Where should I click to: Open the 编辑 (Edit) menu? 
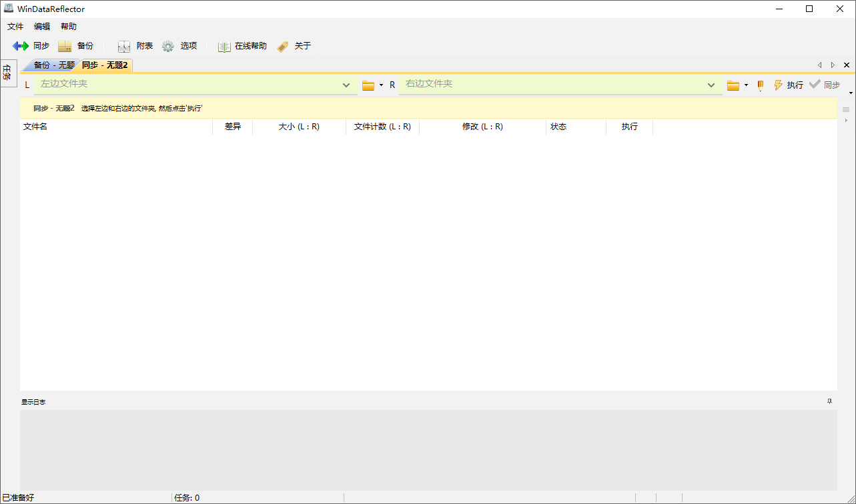click(x=42, y=27)
